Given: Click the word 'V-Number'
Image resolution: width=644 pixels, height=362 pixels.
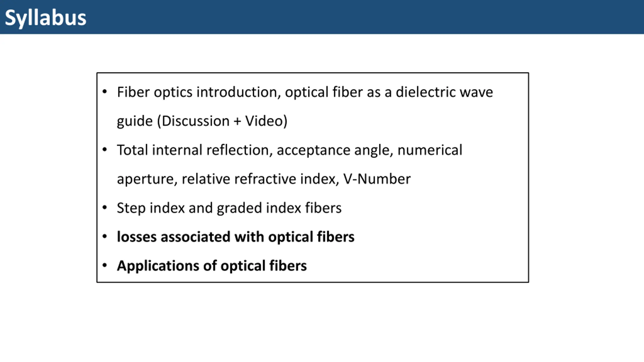Looking at the screenshot, I should pos(377,179).
